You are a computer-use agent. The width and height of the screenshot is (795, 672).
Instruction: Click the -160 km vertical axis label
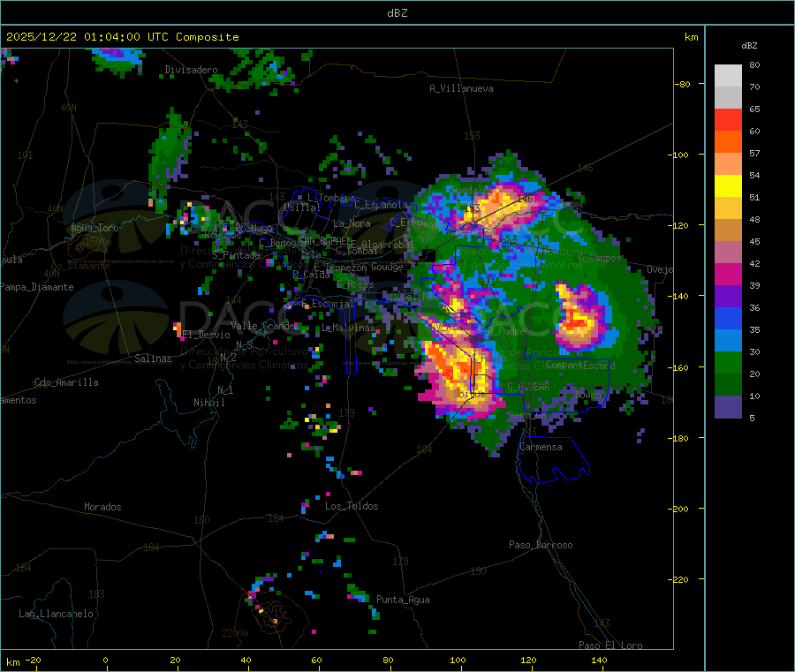678,367
